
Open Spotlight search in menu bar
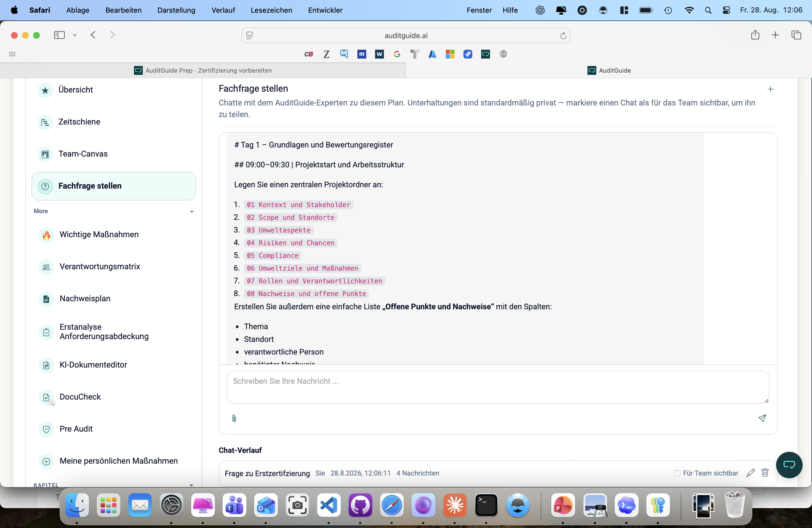pyautogui.click(x=708, y=10)
